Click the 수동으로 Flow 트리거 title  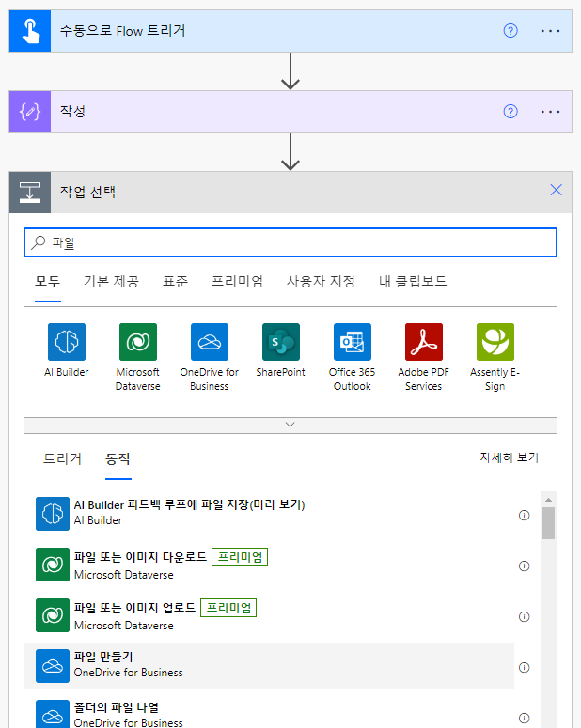(x=123, y=31)
